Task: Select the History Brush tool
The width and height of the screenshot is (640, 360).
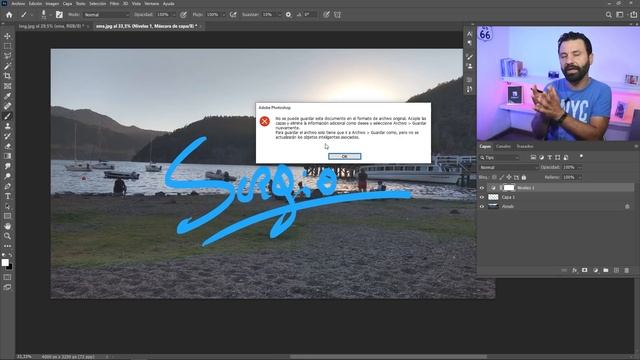Action: pos(7,136)
